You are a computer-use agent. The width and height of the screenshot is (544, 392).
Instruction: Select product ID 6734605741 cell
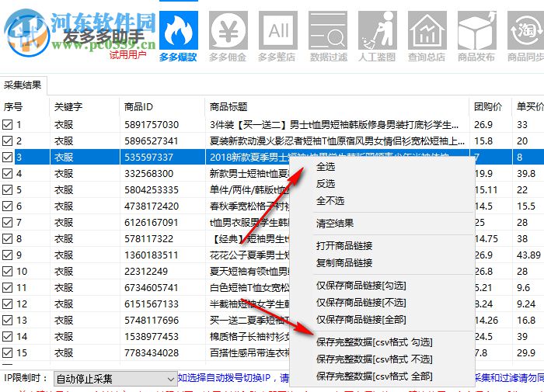coord(152,287)
